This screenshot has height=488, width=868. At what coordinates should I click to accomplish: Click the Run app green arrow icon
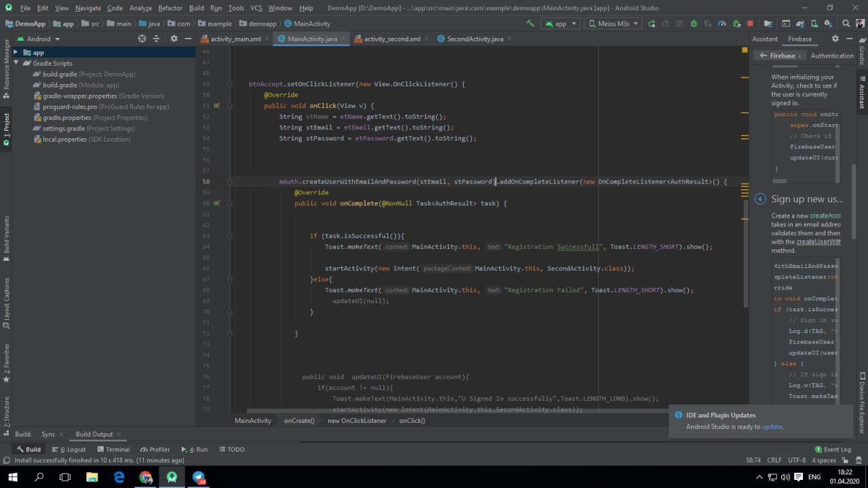[x=651, y=24]
